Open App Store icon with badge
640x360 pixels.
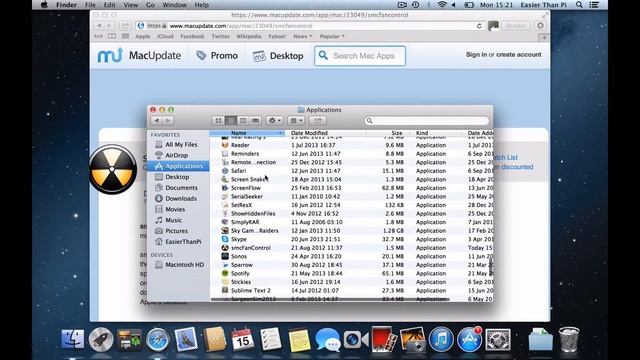[x=469, y=339]
